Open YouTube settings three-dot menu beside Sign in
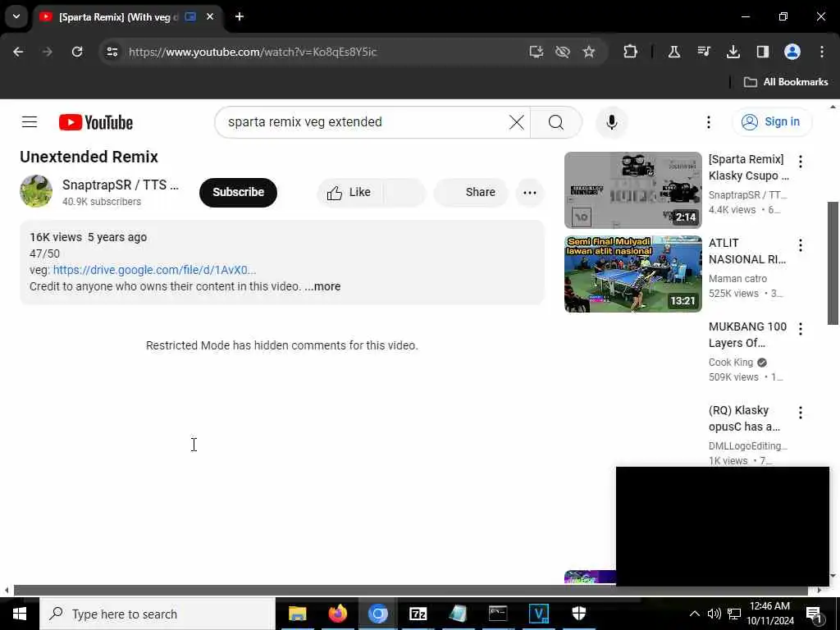Viewport: 840px width, 630px height. 708,122
